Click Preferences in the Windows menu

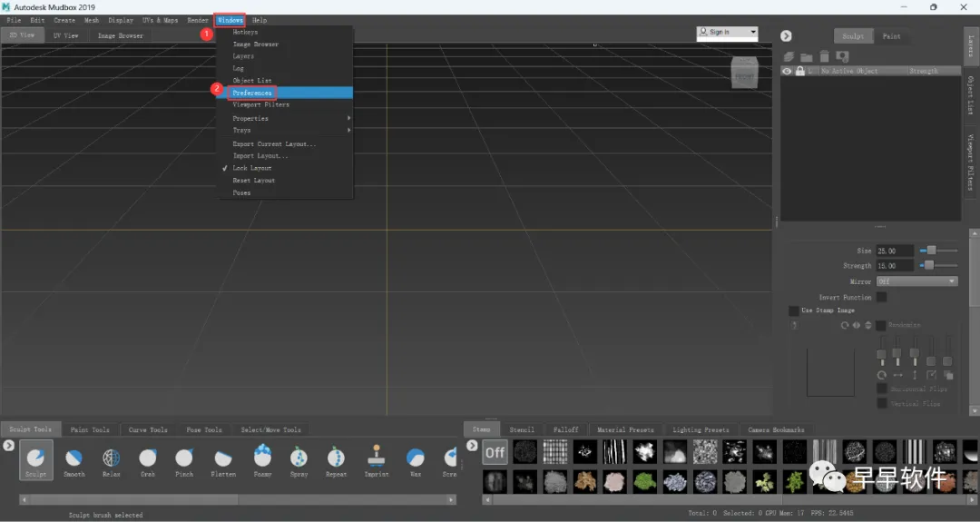pos(285,93)
